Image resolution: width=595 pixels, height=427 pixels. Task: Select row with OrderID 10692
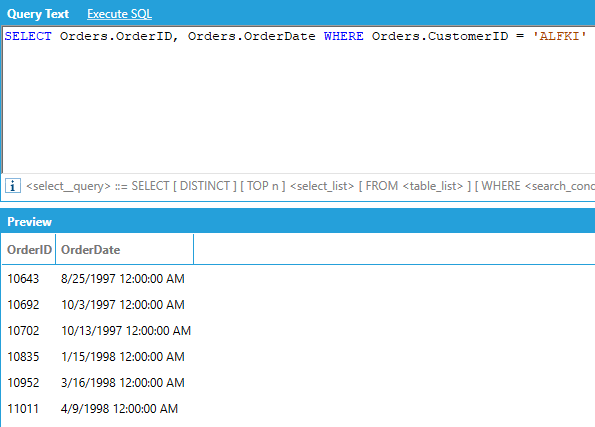(299, 305)
